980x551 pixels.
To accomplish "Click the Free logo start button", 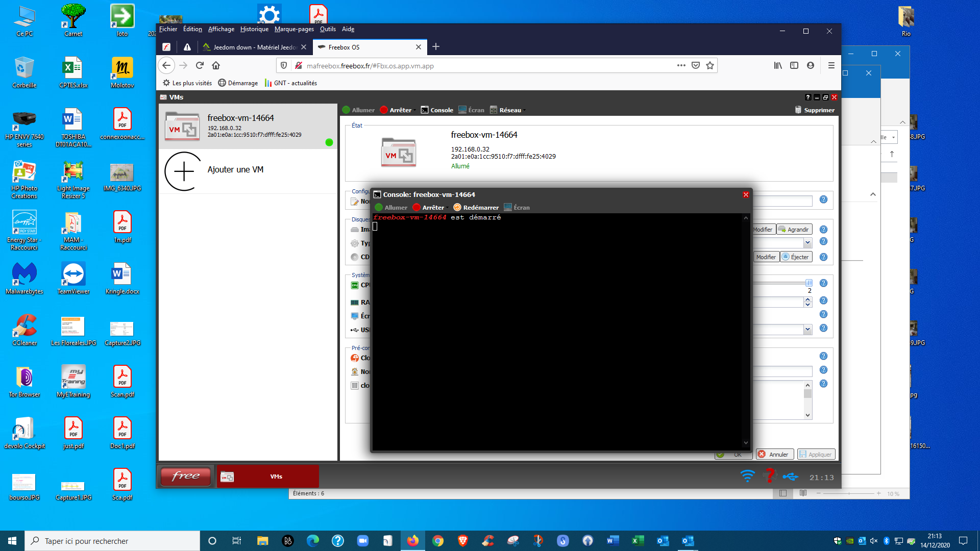I will pyautogui.click(x=186, y=476).
